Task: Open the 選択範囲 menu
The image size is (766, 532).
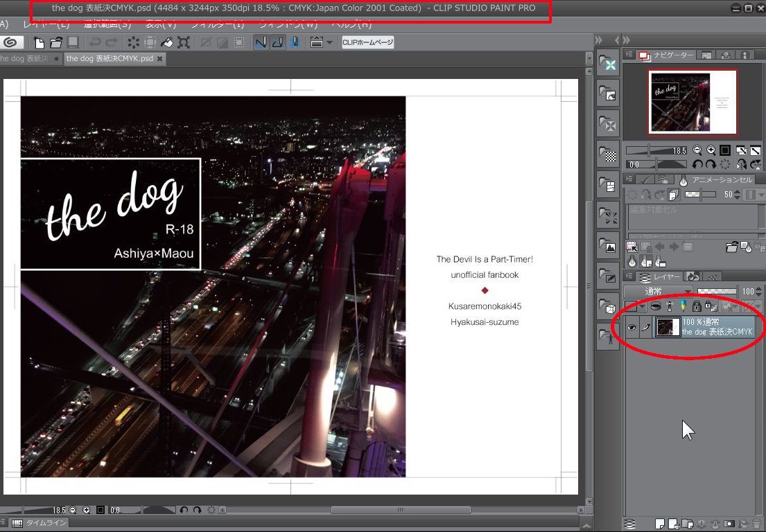Action: [x=107, y=24]
